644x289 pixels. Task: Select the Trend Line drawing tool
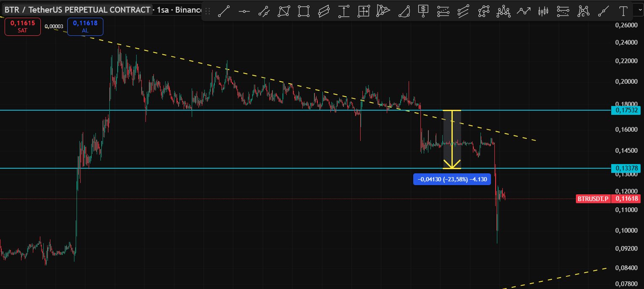(224, 11)
